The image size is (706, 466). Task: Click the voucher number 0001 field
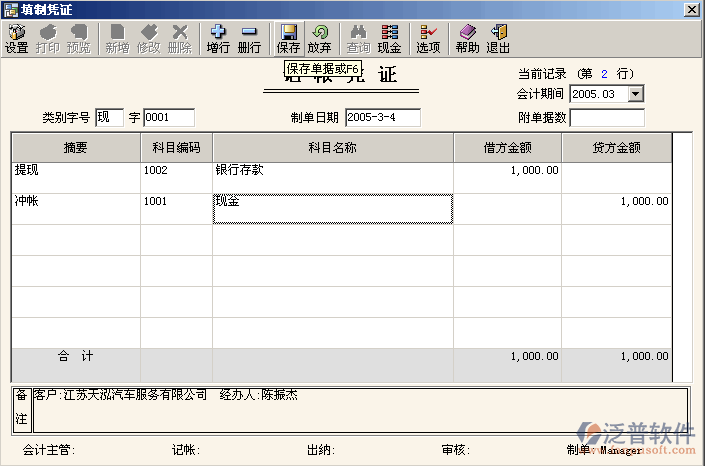(168, 118)
